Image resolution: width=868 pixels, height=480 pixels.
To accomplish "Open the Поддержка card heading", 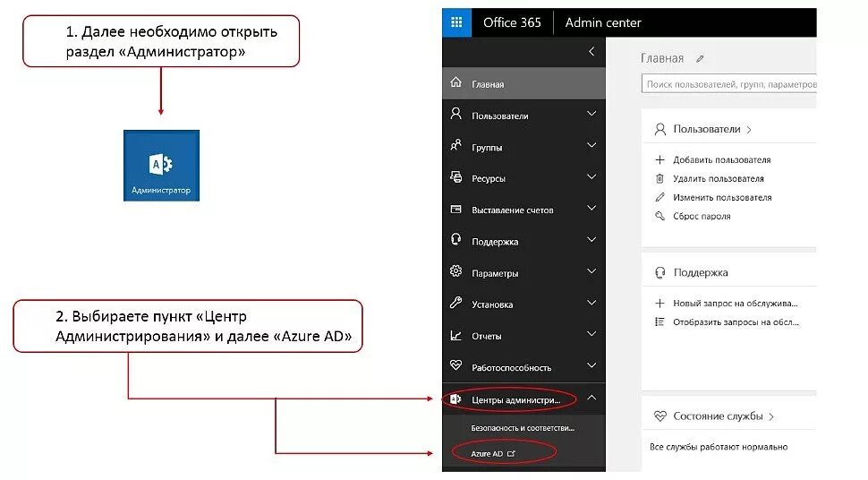I will tap(701, 273).
